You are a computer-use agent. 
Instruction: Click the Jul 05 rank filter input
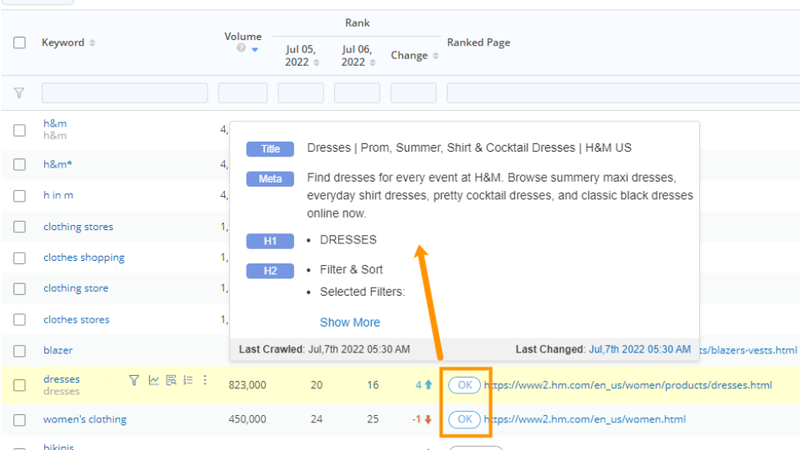pos(301,93)
